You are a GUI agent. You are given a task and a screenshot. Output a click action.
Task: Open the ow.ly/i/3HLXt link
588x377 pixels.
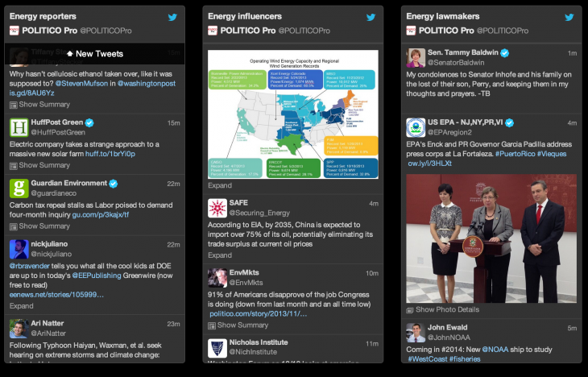pyautogui.click(x=430, y=164)
